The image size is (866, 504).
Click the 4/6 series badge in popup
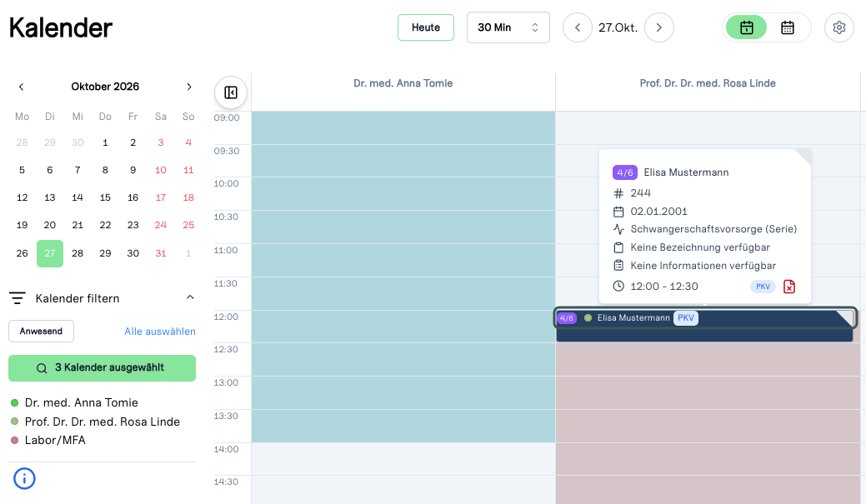624,172
